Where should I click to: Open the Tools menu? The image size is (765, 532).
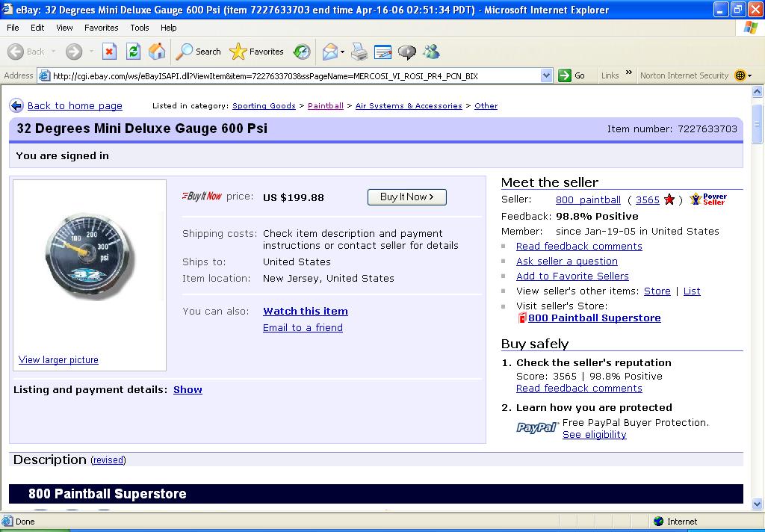pyautogui.click(x=140, y=28)
